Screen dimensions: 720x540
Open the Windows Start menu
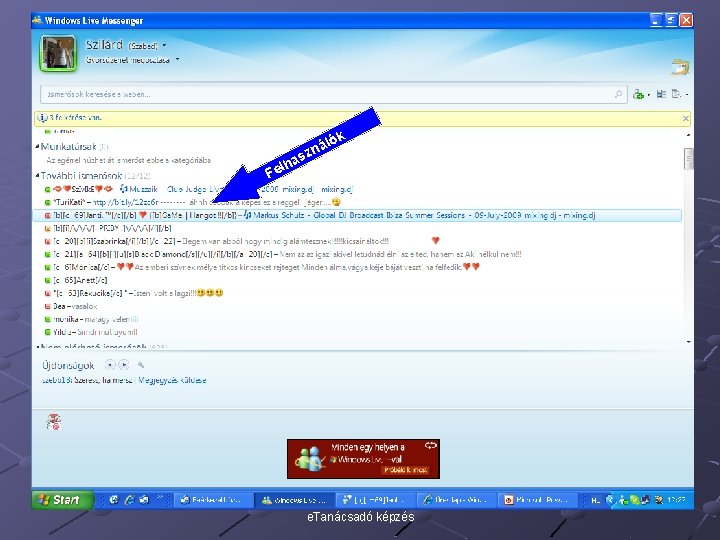[x=62, y=500]
